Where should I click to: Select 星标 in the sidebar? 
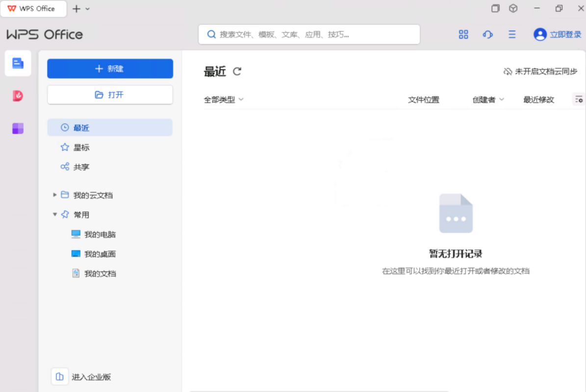(81, 147)
